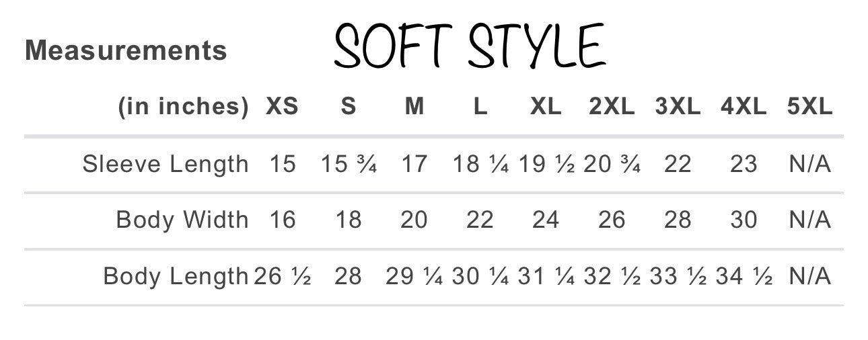The height and width of the screenshot is (340, 868).
Task: Click the Body Length row label
Action: coord(176,276)
